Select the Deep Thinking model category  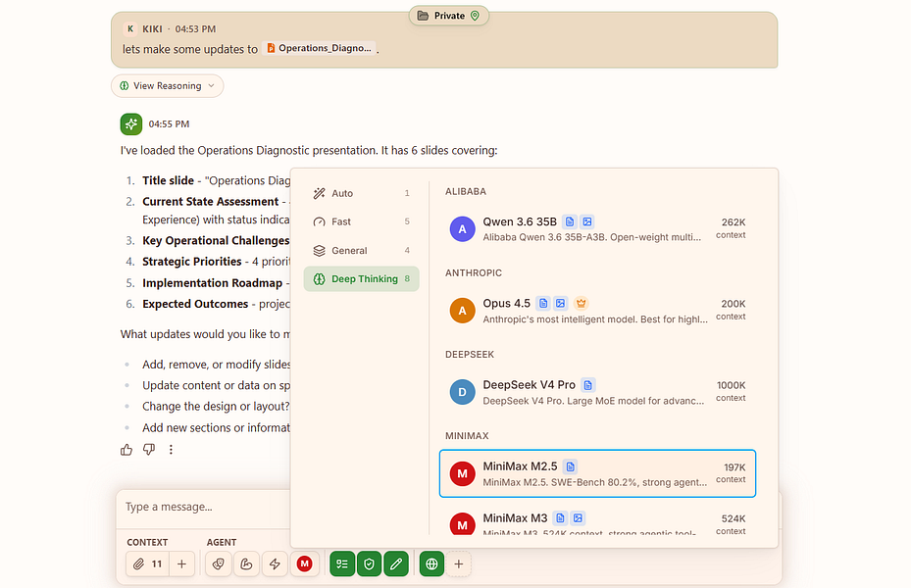point(362,279)
